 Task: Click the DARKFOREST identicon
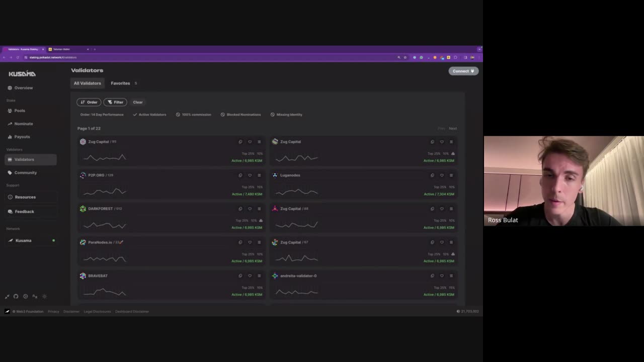(x=83, y=209)
